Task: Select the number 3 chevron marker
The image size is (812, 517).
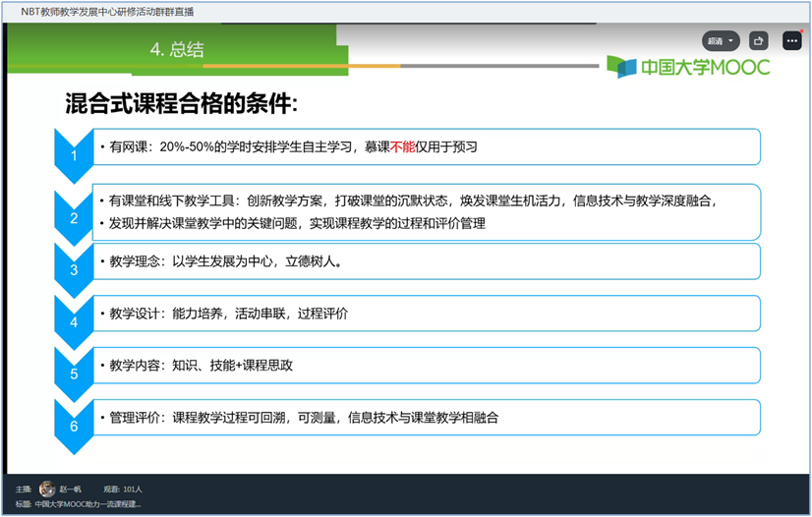Action: click(x=74, y=268)
